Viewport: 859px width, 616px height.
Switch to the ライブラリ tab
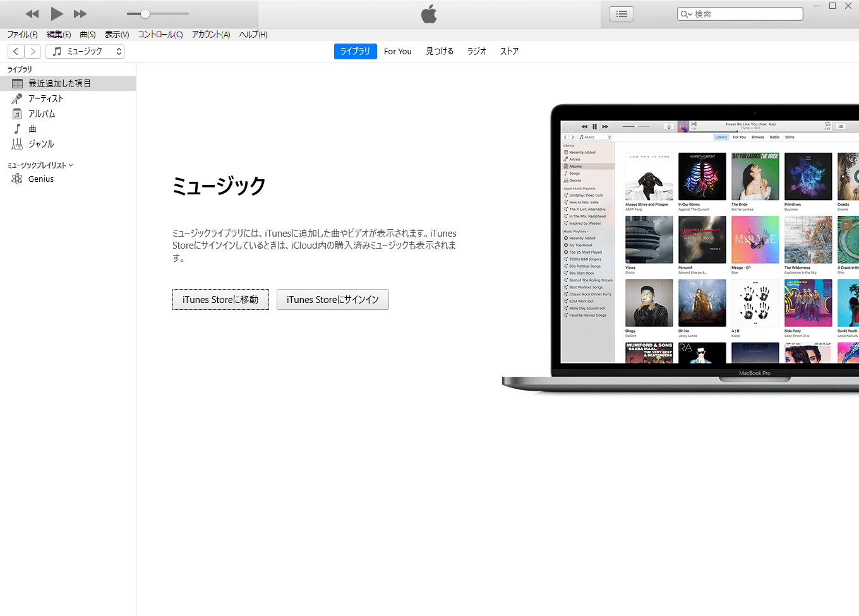pyautogui.click(x=356, y=51)
